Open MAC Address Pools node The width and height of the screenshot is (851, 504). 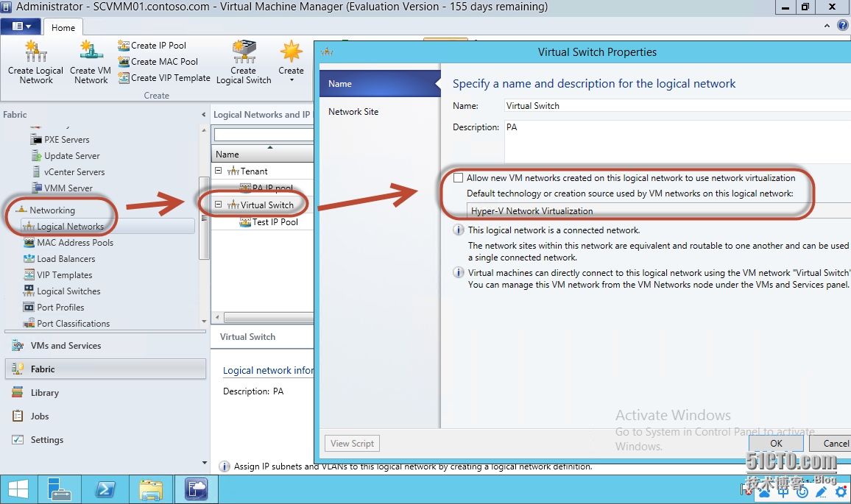click(75, 243)
